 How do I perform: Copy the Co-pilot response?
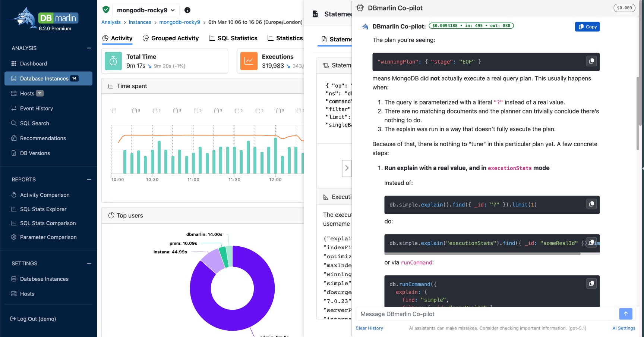click(x=587, y=27)
